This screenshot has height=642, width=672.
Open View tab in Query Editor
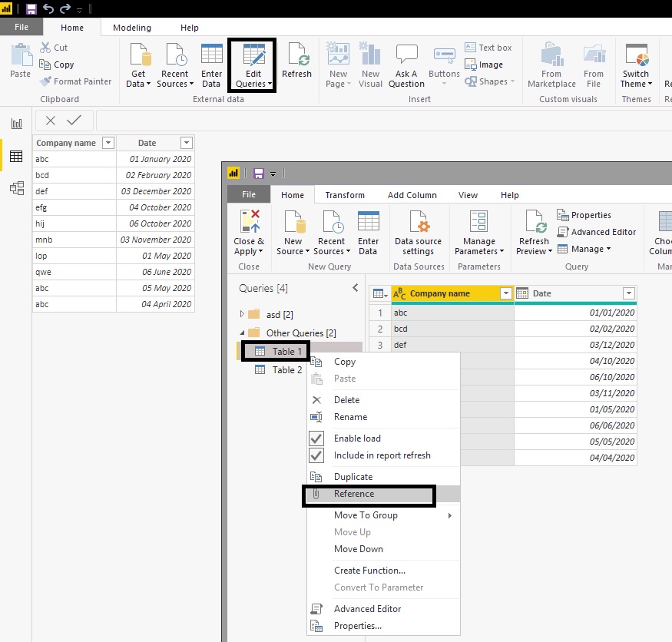(468, 195)
